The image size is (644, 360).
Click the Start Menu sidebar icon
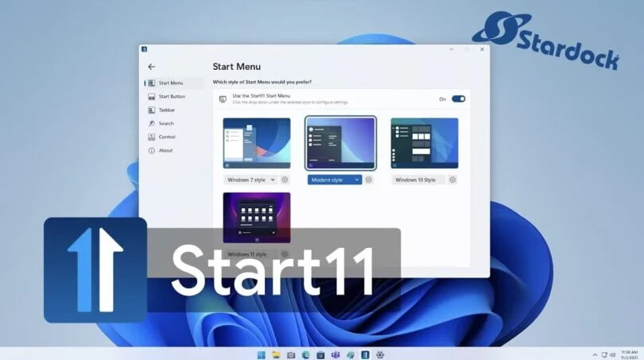point(152,83)
